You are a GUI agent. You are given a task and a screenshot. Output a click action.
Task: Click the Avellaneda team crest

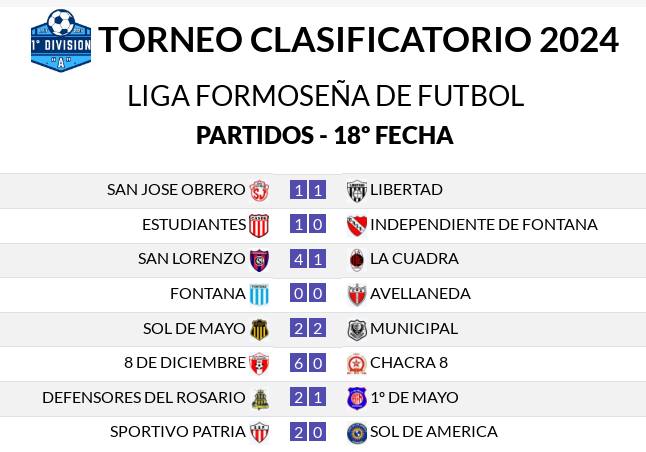(356, 295)
